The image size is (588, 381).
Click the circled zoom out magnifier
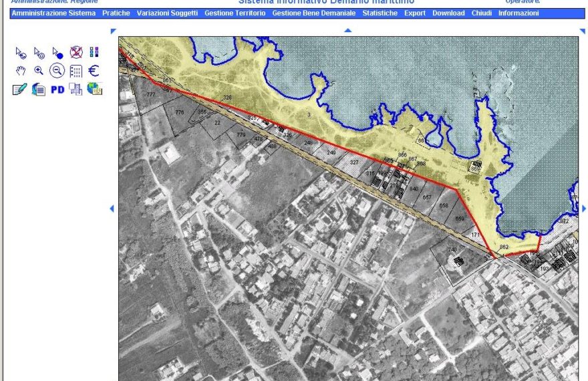(x=57, y=71)
